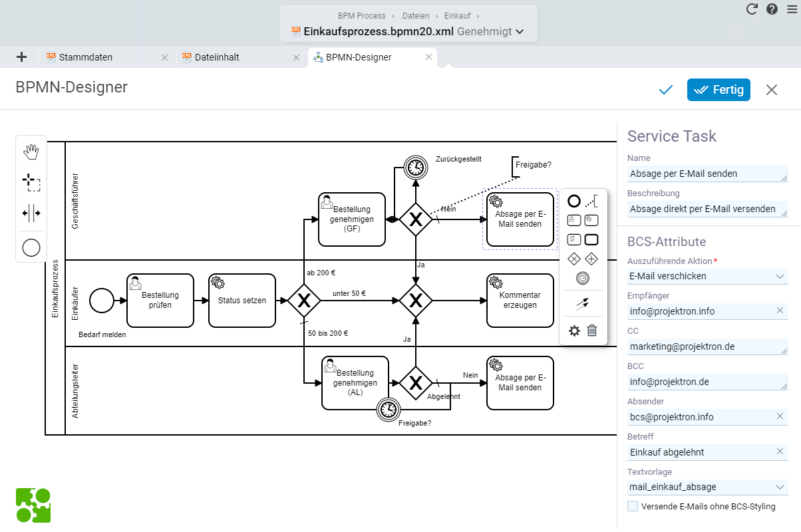Select the 'Kommentar erzeugen' service task
The width and height of the screenshot is (801, 532).
520,301
